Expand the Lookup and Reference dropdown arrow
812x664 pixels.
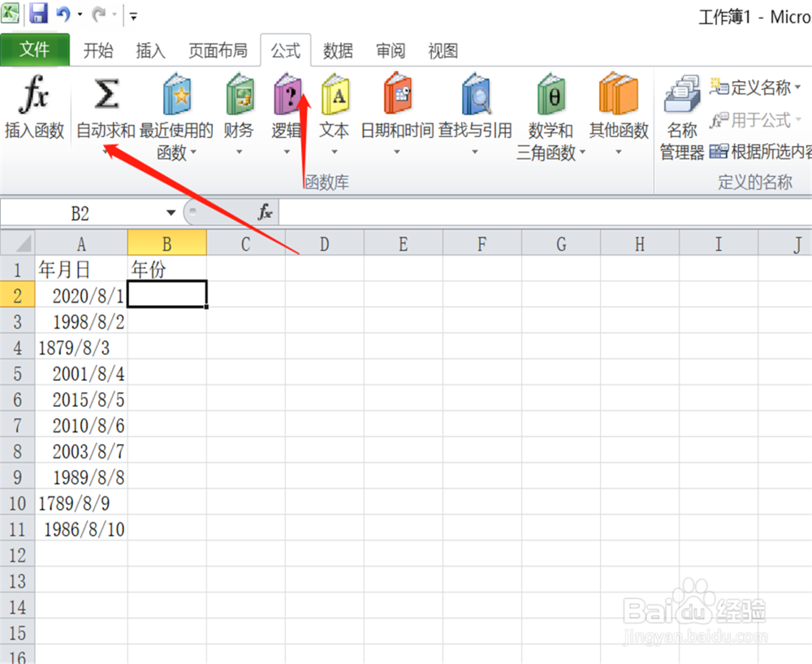pyautogui.click(x=475, y=152)
